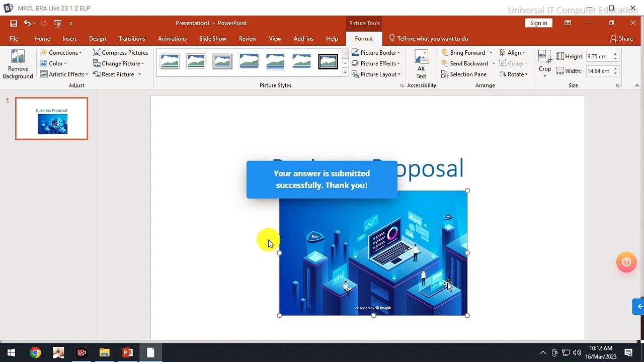Switch to the Animations tab
This screenshot has height=362, width=644.
172,39
